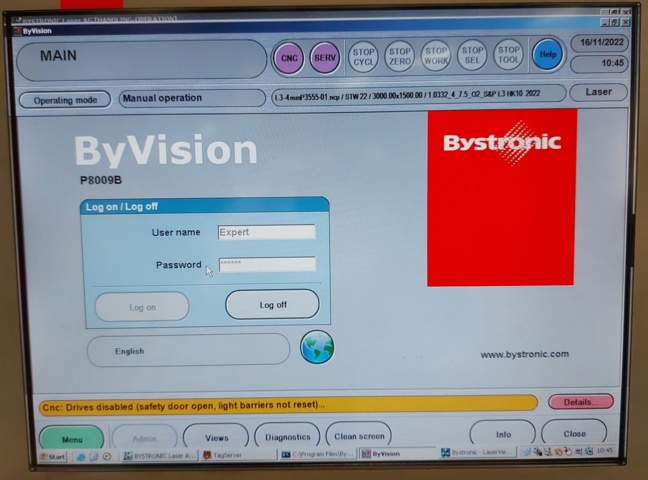Activate STOP SEL button
This screenshot has height=480, width=648.
[472, 55]
